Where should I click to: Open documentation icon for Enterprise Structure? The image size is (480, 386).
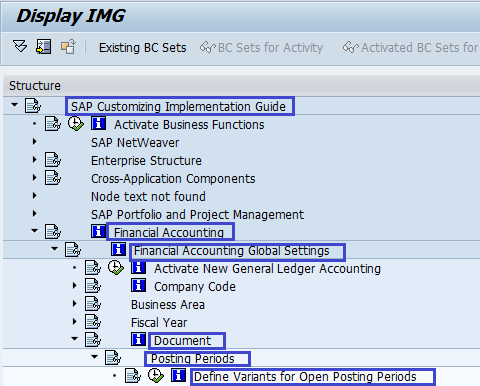tap(53, 160)
